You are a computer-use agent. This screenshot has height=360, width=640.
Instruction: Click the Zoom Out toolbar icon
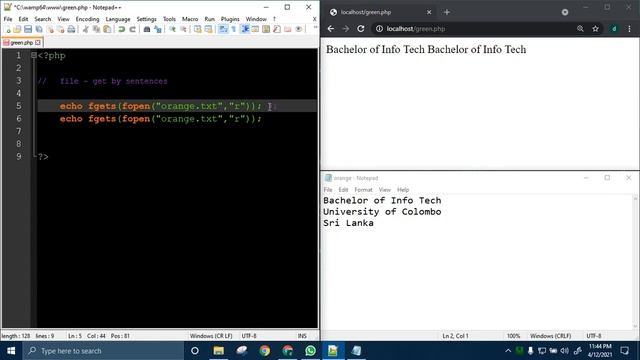click(183, 29)
